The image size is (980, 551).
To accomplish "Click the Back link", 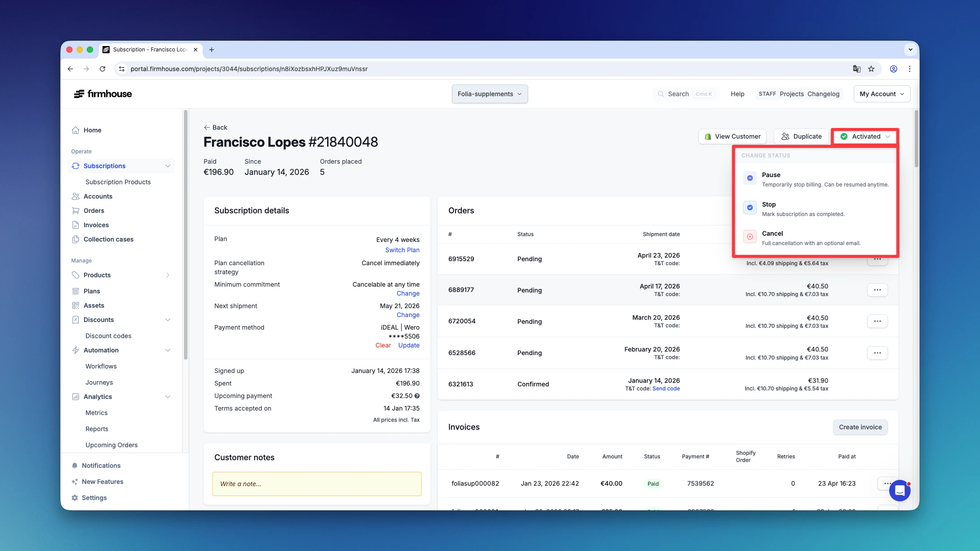I will click(216, 127).
